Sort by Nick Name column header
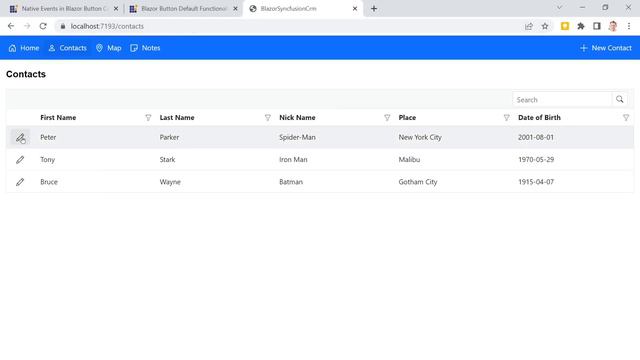The width and height of the screenshot is (640, 360). 297,118
